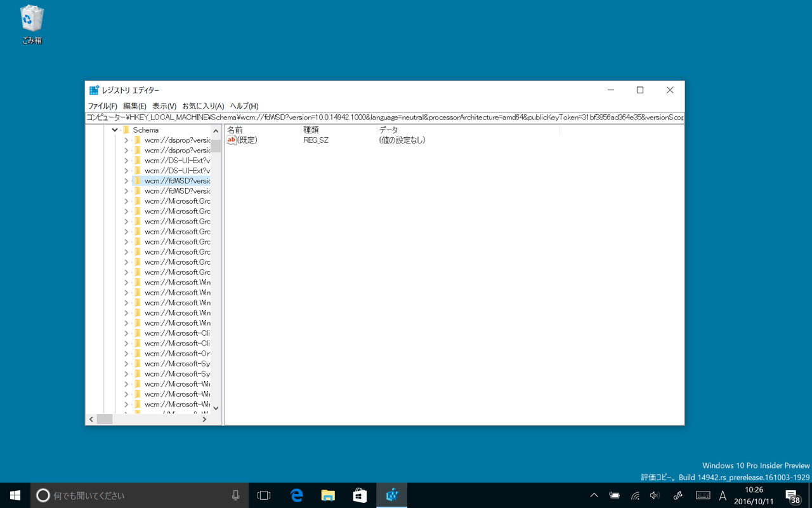Open the Store app from the taskbar
The image size is (812, 508).
pyautogui.click(x=360, y=495)
